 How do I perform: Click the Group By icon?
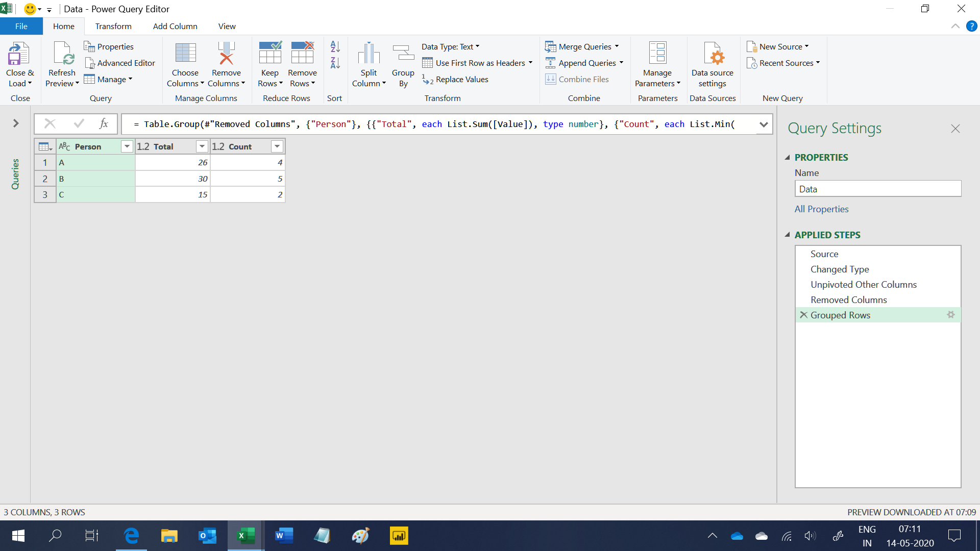(403, 54)
